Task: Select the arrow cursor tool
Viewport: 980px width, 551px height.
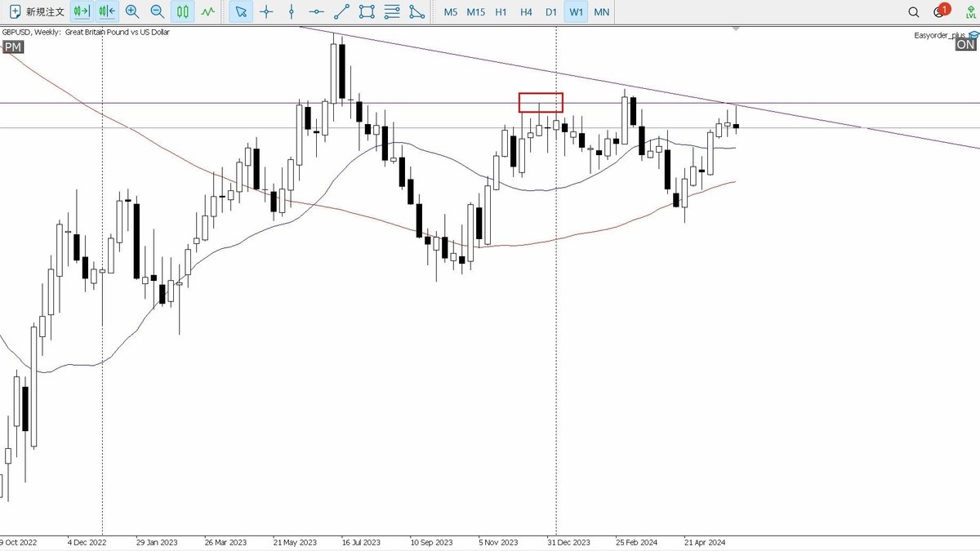Action: click(x=240, y=12)
